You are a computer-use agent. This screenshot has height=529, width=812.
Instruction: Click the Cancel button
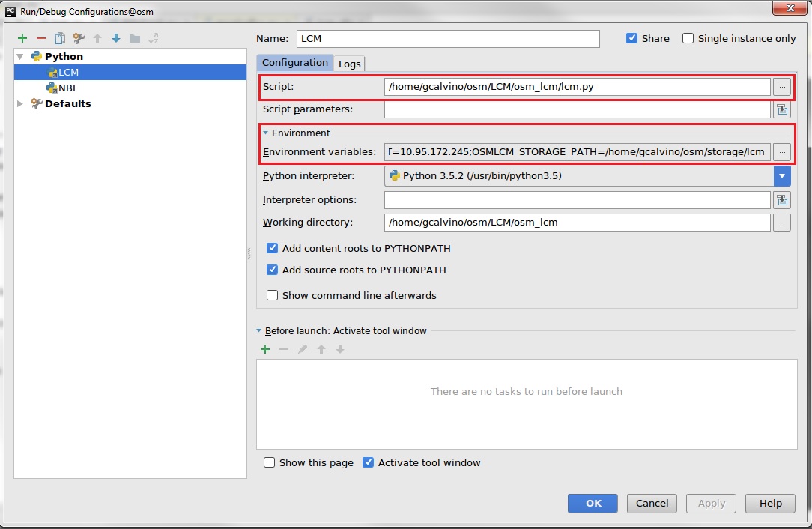[652, 503]
